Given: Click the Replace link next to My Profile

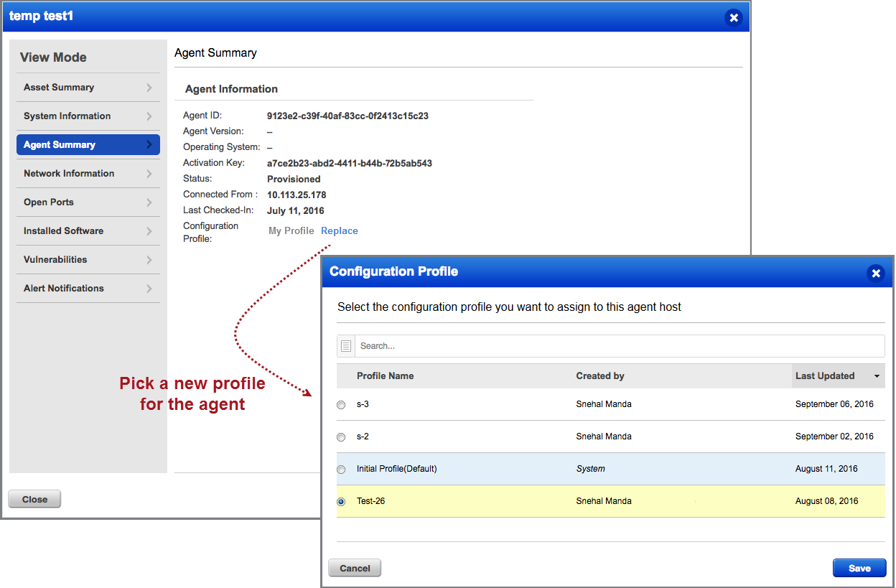Looking at the screenshot, I should point(339,230).
